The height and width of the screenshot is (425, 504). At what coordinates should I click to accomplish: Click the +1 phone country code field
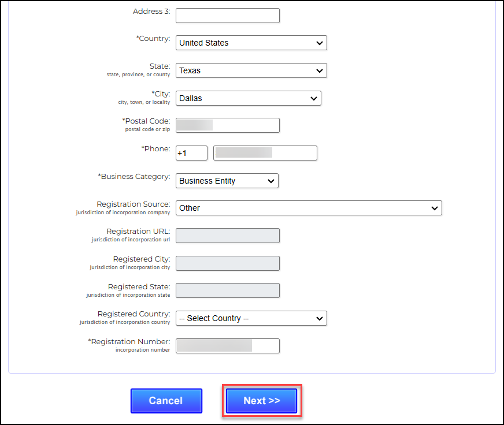[191, 153]
